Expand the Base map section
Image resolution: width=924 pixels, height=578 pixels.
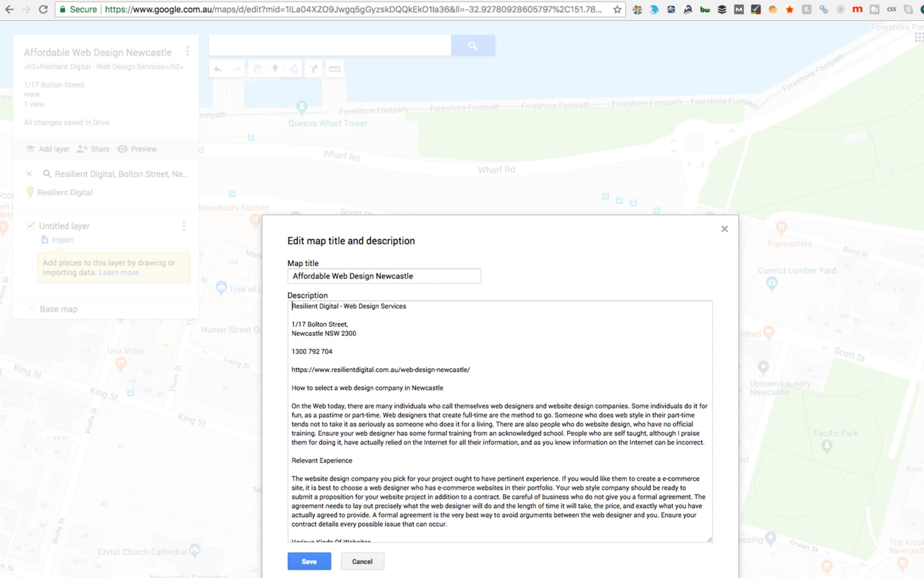30,309
